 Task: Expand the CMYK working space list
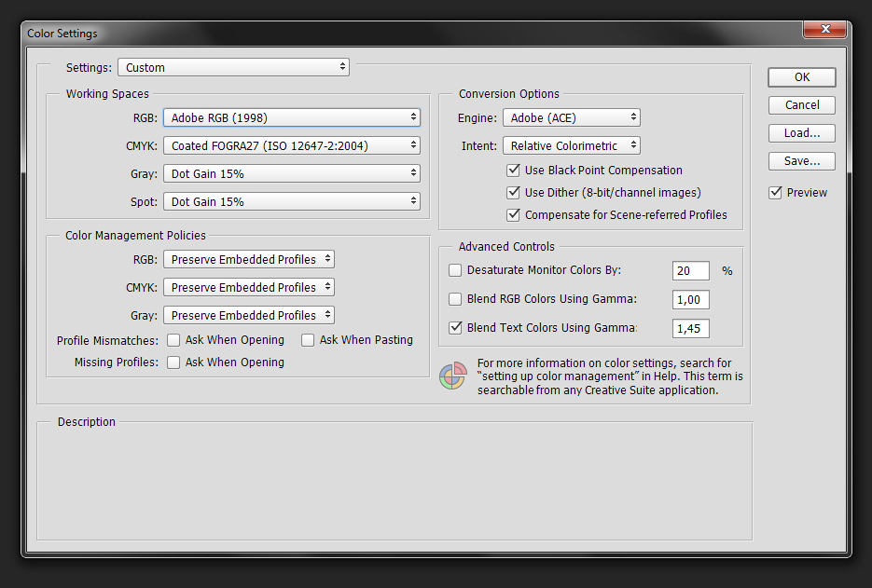click(291, 145)
